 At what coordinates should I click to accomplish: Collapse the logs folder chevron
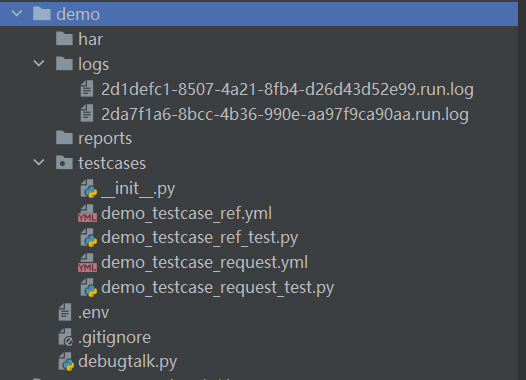pos(39,63)
